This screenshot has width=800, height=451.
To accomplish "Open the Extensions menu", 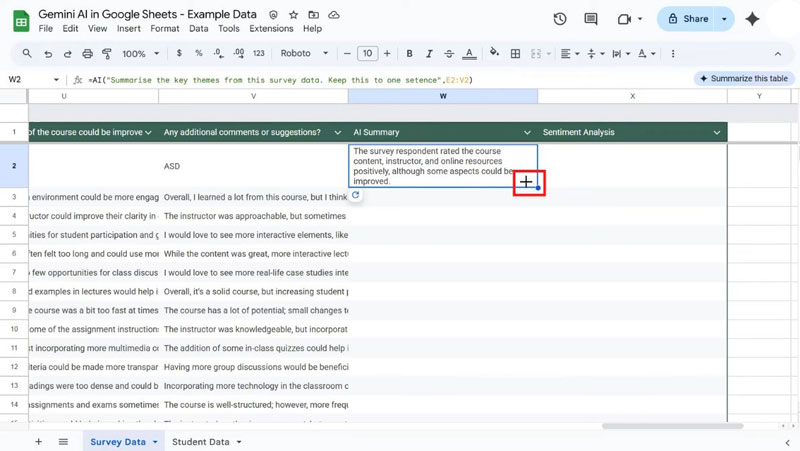I will point(271,29).
